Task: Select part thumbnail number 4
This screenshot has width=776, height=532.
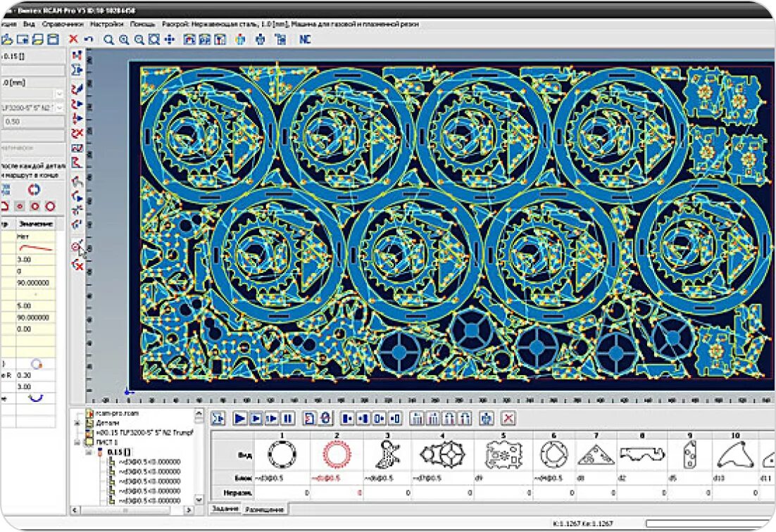Action: click(x=442, y=454)
